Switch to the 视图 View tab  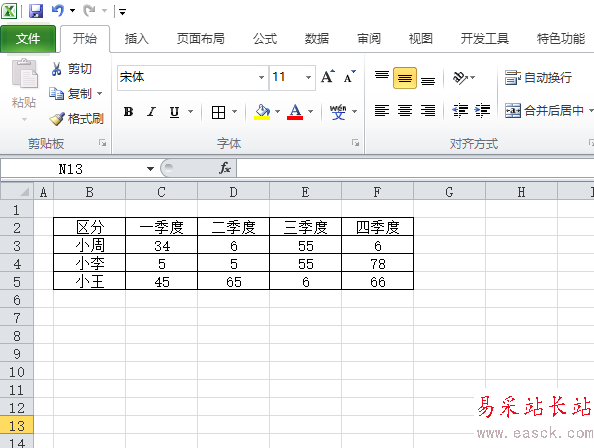[420, 38]
